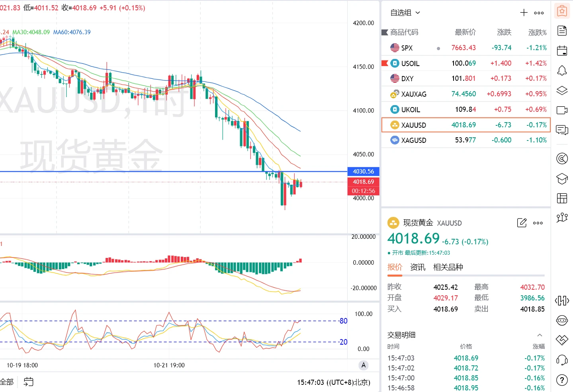
Task: Open the economic calendar sidebar icon
Action: pyautogui.click(x=562, y=51)
